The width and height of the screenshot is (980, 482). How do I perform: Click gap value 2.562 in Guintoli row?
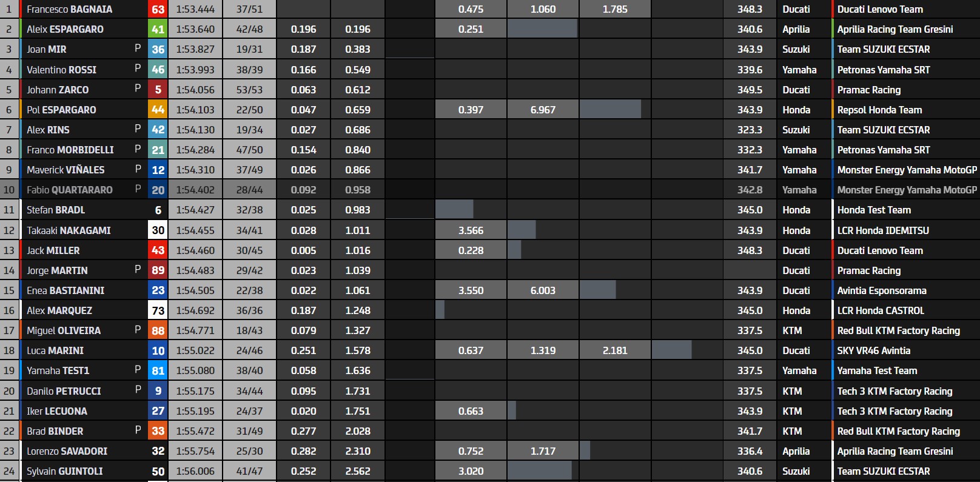point(358,471)
